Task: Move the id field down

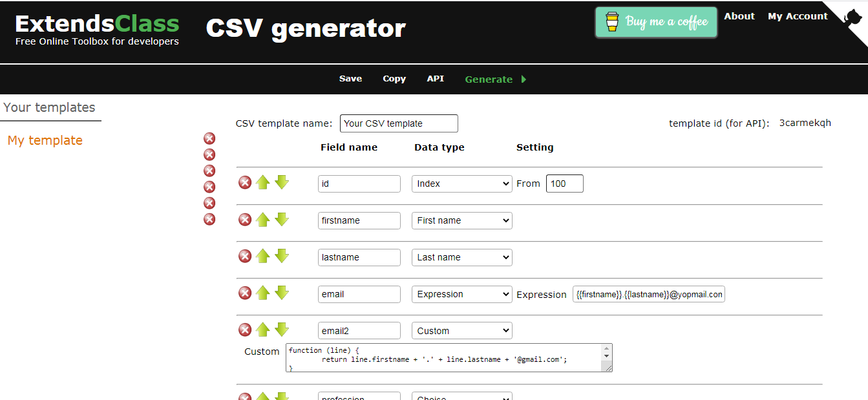Action: coord(282,183)
